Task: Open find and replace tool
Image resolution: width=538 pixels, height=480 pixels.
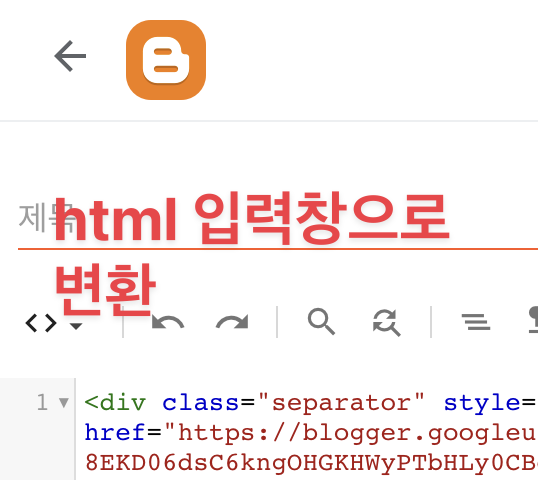Action: pyautogui.click(x=387, y=323)
